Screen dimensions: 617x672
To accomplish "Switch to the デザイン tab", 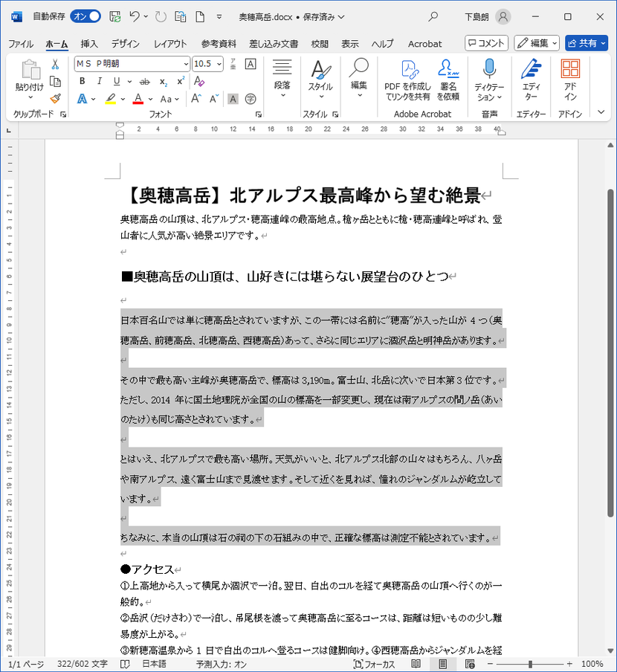I will (126, 44).
